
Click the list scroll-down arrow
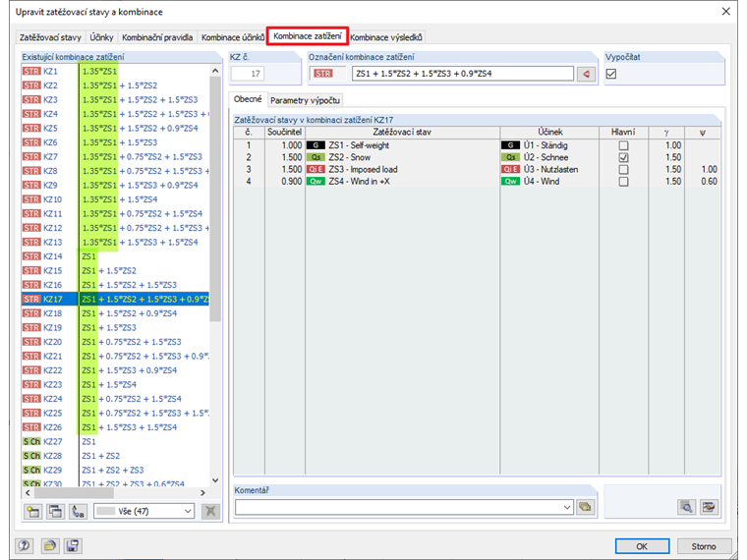pyautogui.click(x=215, y=480)
